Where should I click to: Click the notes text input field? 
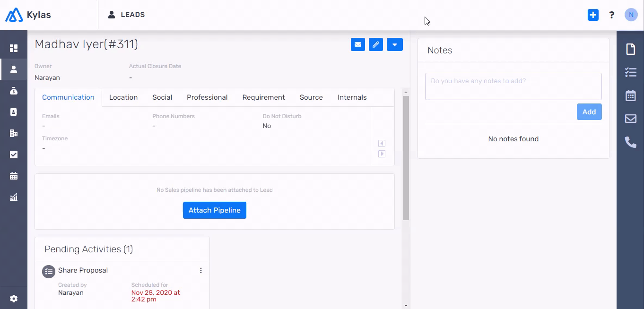[x=513, y=86]
